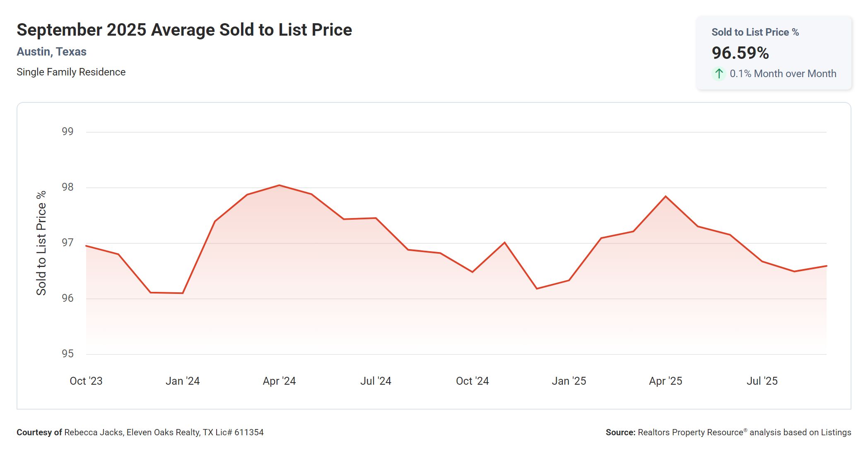Click the Sold to List Price % axis title

[41, 243]
